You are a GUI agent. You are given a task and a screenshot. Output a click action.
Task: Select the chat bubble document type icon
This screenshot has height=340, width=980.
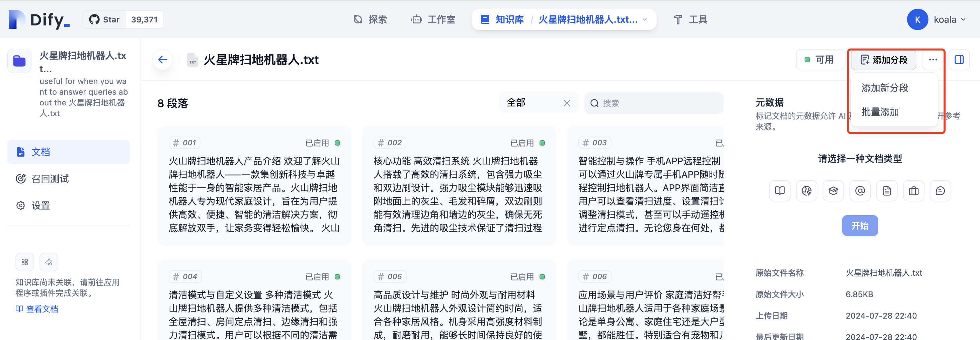[x=941, y=190]
